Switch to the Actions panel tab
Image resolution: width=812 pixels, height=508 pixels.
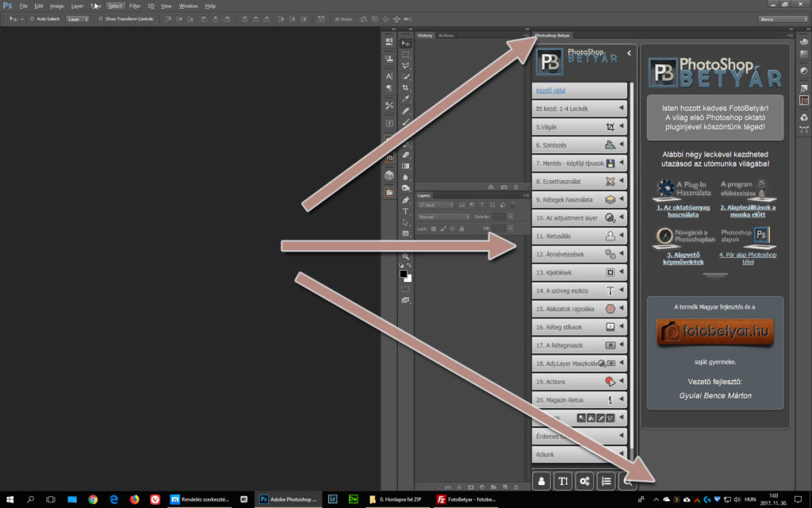(446, 35)
